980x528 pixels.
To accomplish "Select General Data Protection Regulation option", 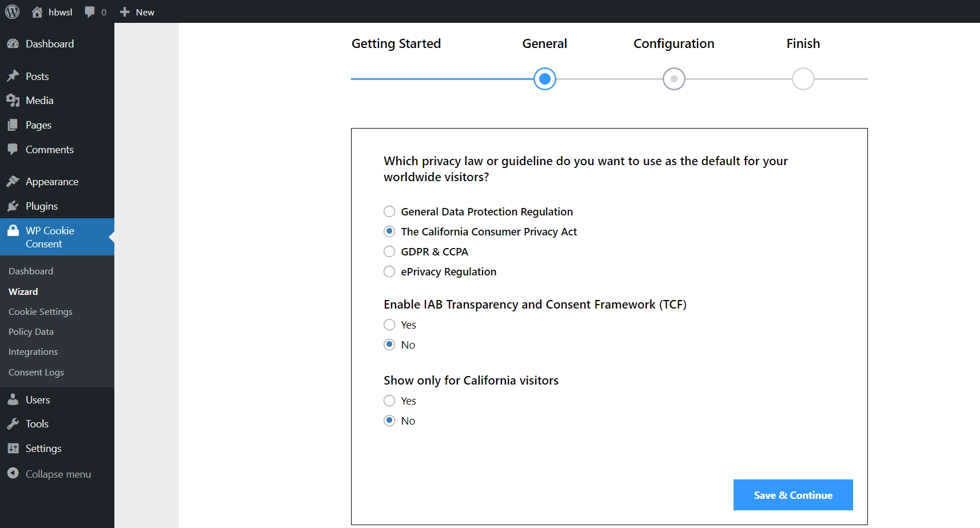I will pyautogui.click(x=389, y=211).
